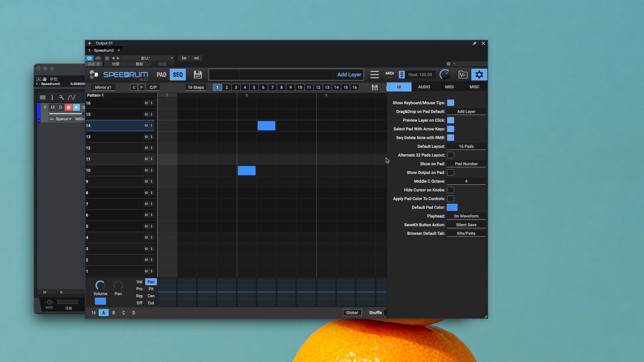644x362 pixels.
Task: Disable Show Keyboard/Mouse Tips checkbox
Action: (450, 103)
